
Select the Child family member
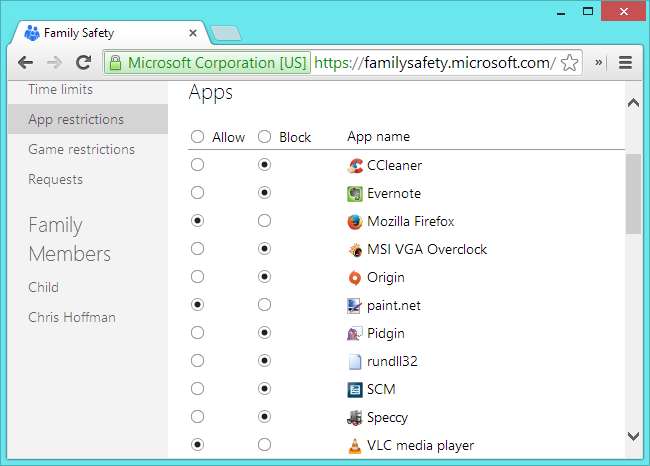pyautogui.click(x=44, y=287)
